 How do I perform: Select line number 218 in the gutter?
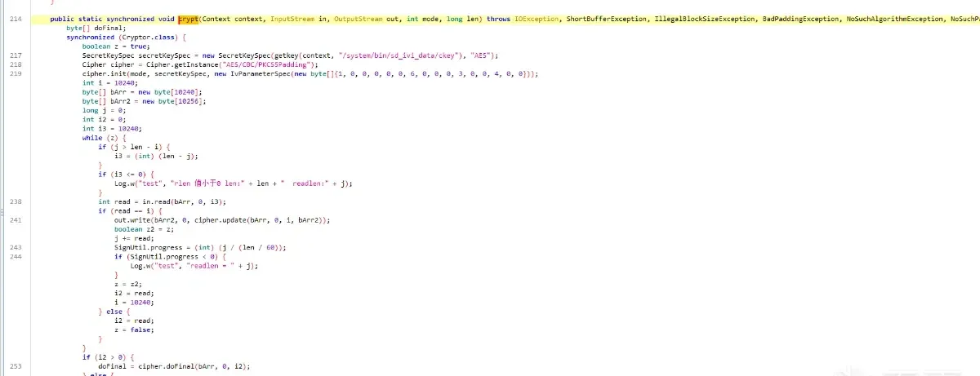pos(16,64)
